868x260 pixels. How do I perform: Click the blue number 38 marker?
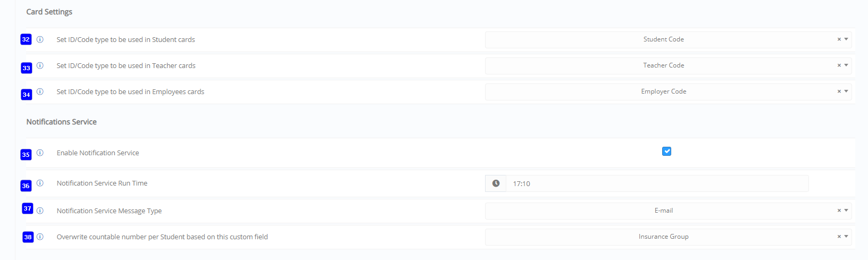28,237
